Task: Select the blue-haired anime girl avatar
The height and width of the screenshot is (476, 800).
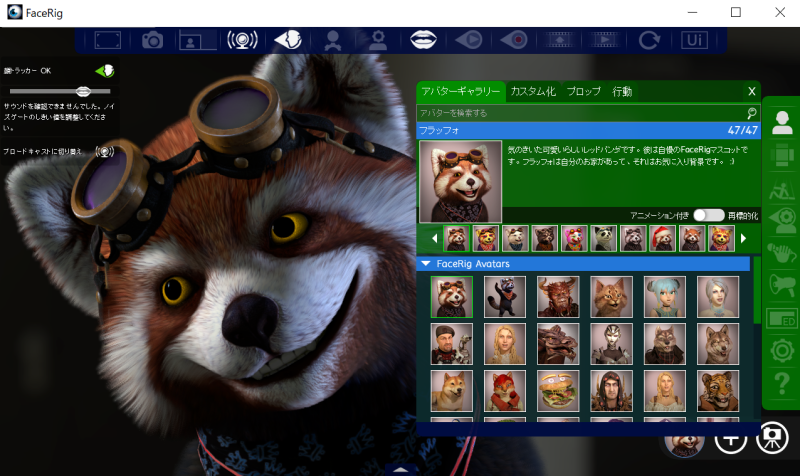Action: coord(664,297)
